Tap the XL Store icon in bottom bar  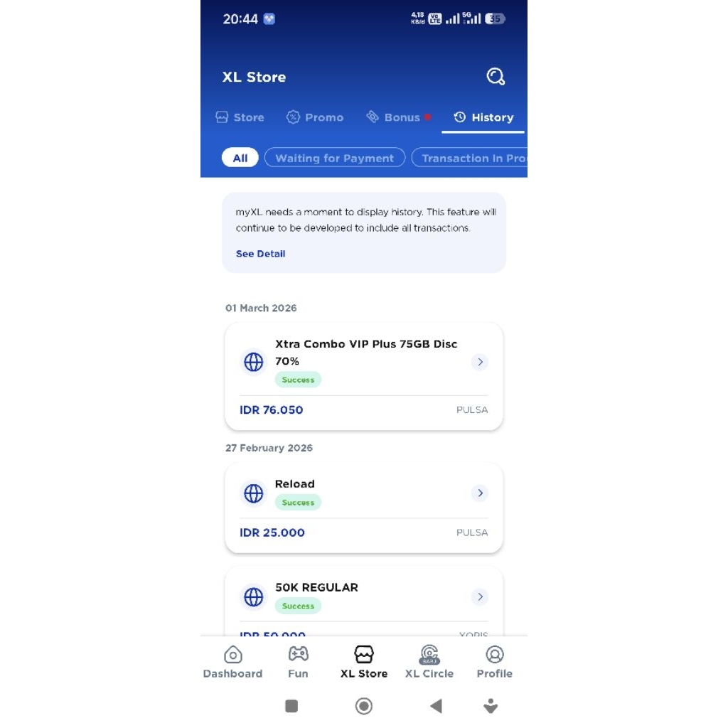click(363, 654)
